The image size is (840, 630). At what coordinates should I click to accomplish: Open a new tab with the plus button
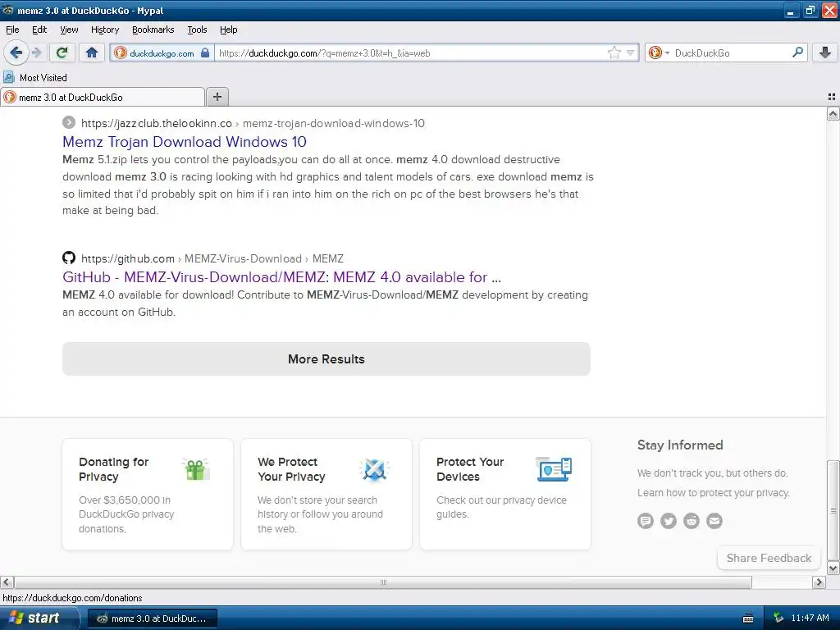click(x=217, y=97)
